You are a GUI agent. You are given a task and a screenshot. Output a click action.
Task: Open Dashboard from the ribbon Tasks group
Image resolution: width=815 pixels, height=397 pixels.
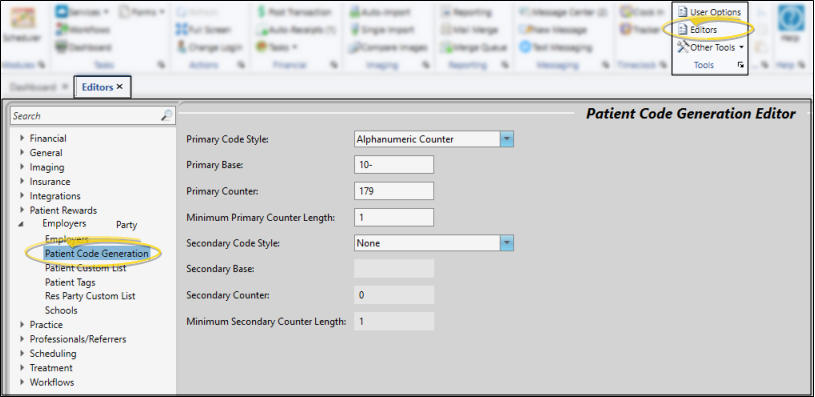pos(84,47)
